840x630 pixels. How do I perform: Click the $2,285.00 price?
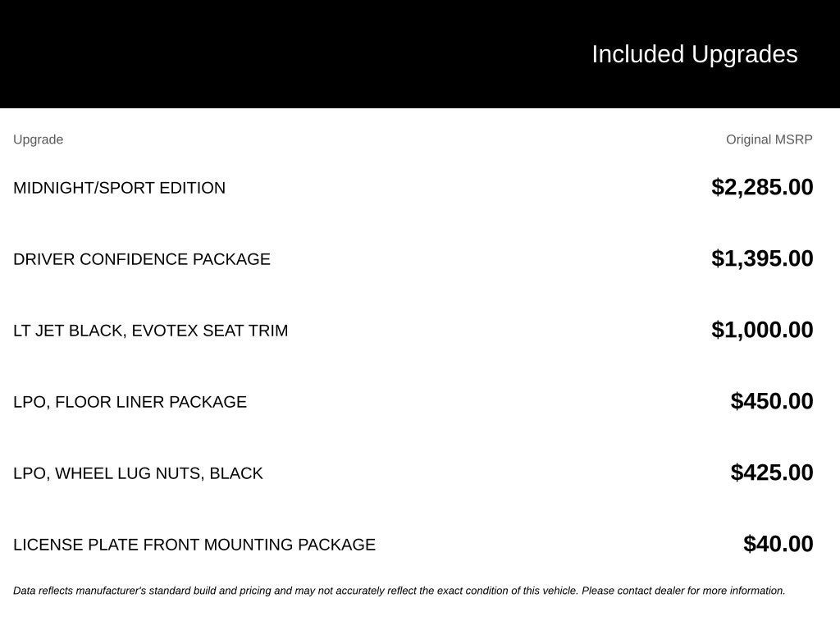click(x=762, y=187)
